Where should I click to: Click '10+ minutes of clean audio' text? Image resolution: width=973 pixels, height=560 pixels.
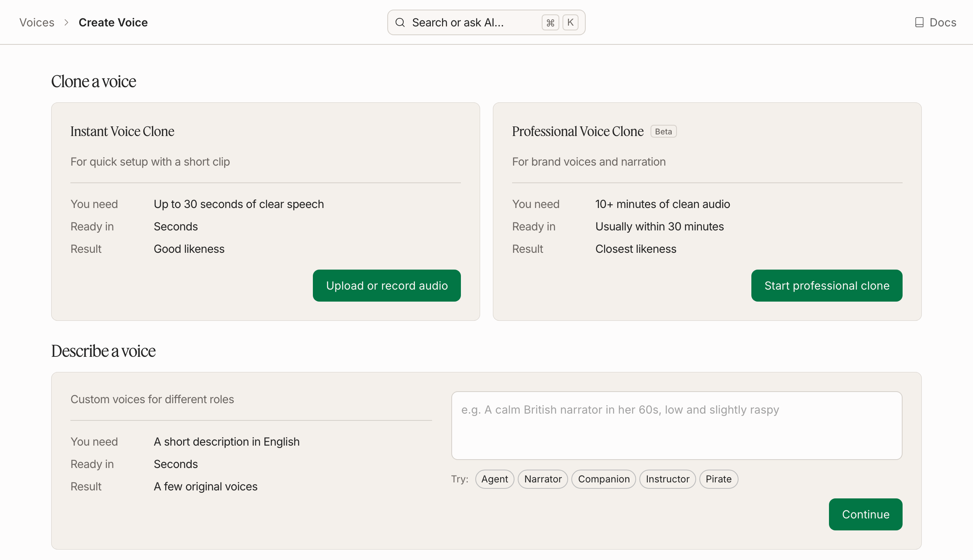click(x=663, y=204)
